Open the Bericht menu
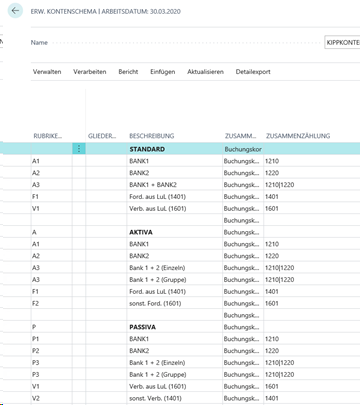 [x=128, y=72]
